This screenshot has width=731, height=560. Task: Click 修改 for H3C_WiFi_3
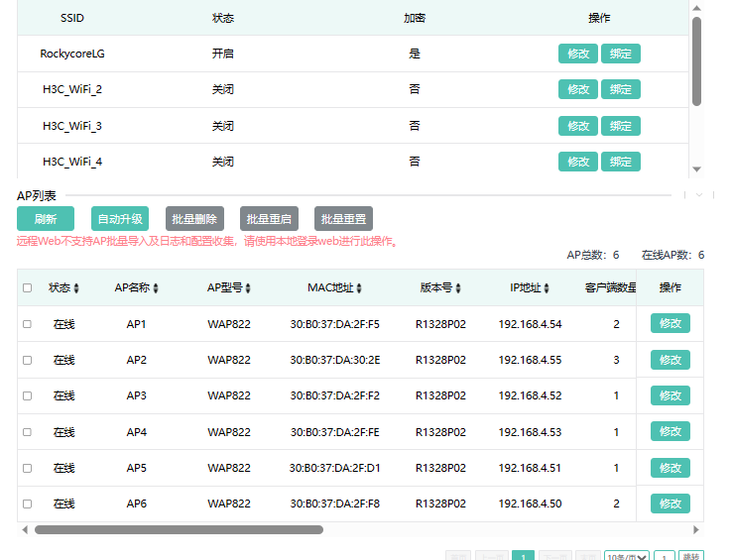(x=578, y=126)
